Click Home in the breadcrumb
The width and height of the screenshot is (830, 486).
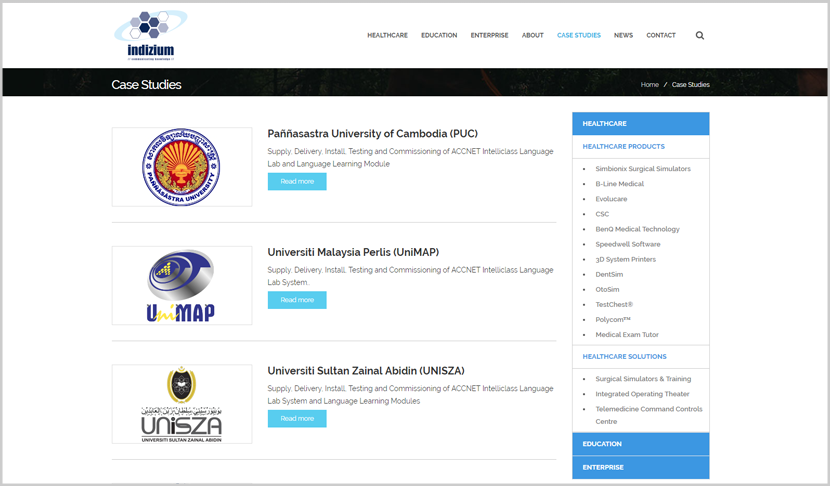(649, 85)
